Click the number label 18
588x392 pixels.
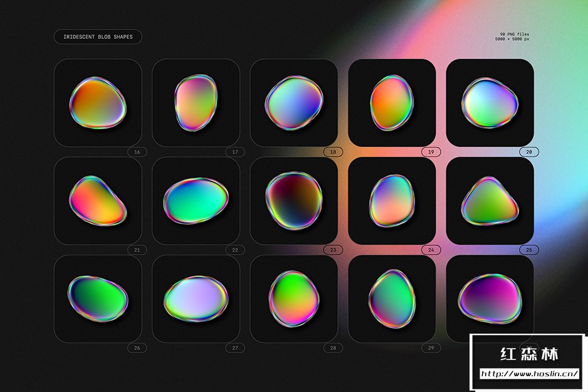333,152
